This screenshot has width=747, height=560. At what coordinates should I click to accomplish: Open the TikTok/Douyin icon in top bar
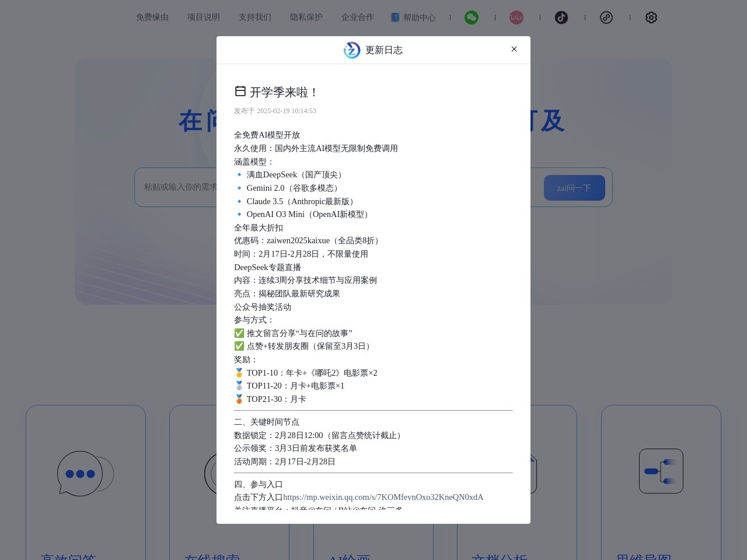561,17
